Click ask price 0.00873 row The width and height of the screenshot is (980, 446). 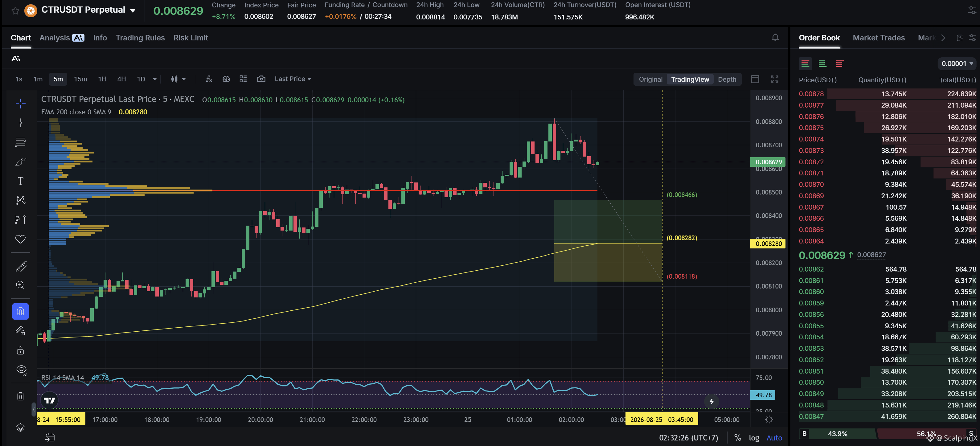(887, 151)
